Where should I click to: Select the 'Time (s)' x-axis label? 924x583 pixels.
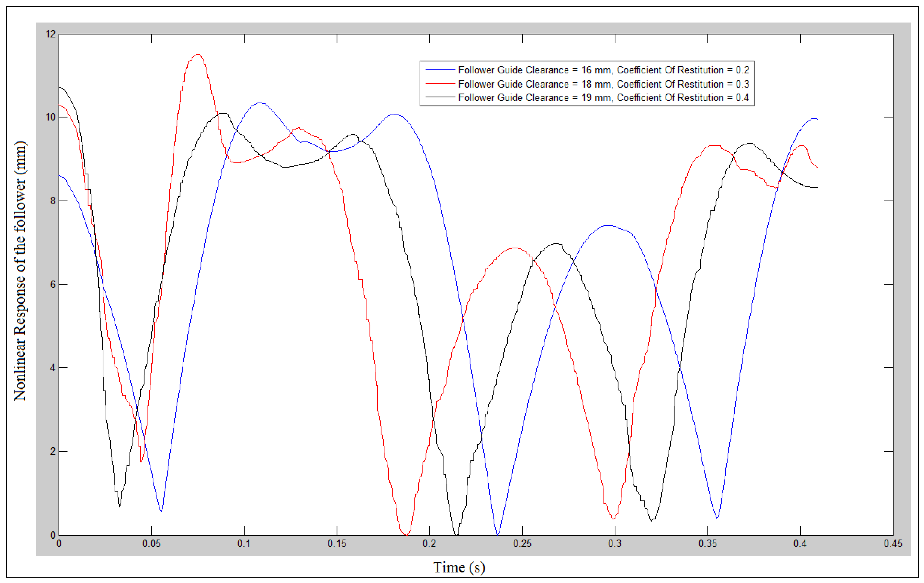click(459, 567)
